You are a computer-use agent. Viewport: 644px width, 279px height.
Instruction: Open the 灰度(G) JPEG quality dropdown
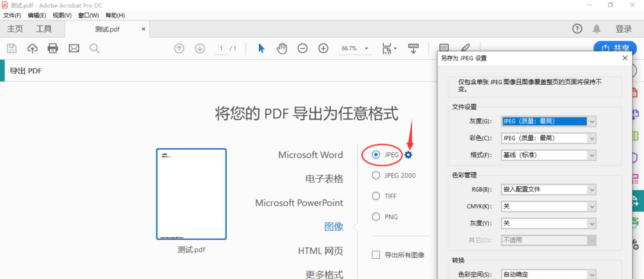[x=549, y=122]
